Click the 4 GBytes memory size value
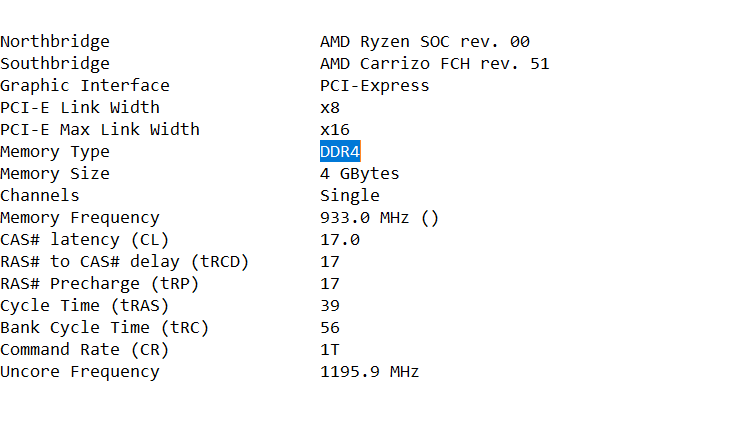Viewport: 747px width, 431px height. (x=359, y=174)
